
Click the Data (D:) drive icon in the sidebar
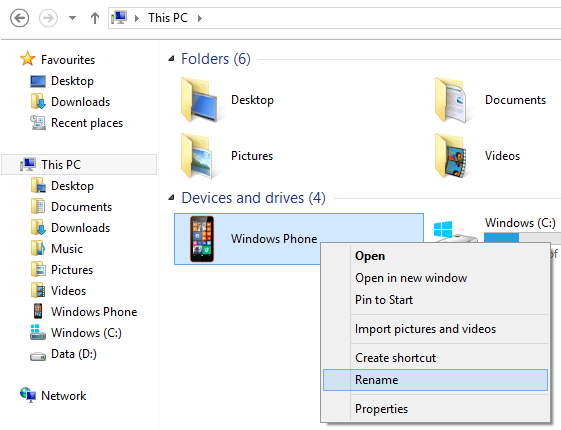[x=38, y=356]
